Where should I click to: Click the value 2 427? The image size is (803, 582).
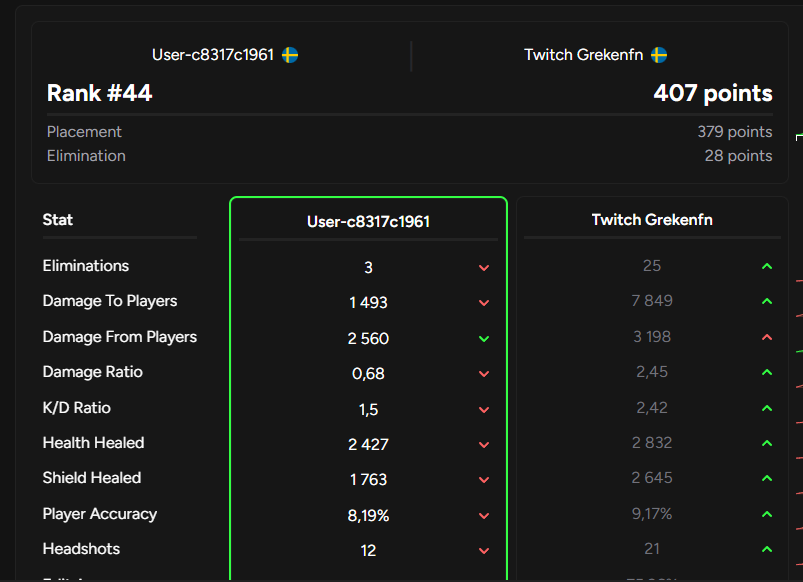point(368,445)
